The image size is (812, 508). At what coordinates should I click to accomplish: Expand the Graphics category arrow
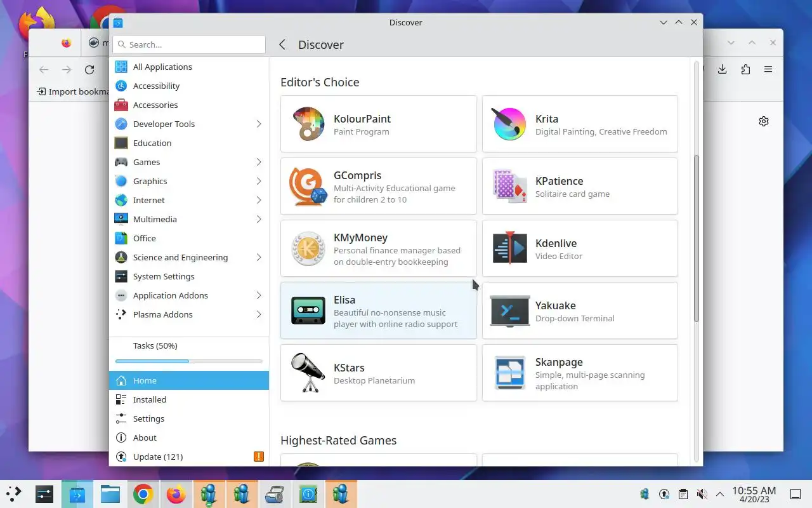click(x=258, y=181)
